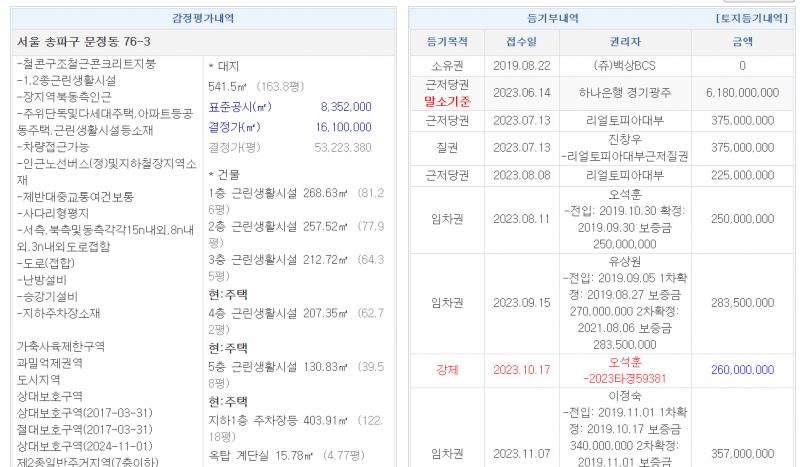This screenshot has height=467, width=800.
Task: Click the blue 260,000,000 amount
Action: (x=742, y=369)
